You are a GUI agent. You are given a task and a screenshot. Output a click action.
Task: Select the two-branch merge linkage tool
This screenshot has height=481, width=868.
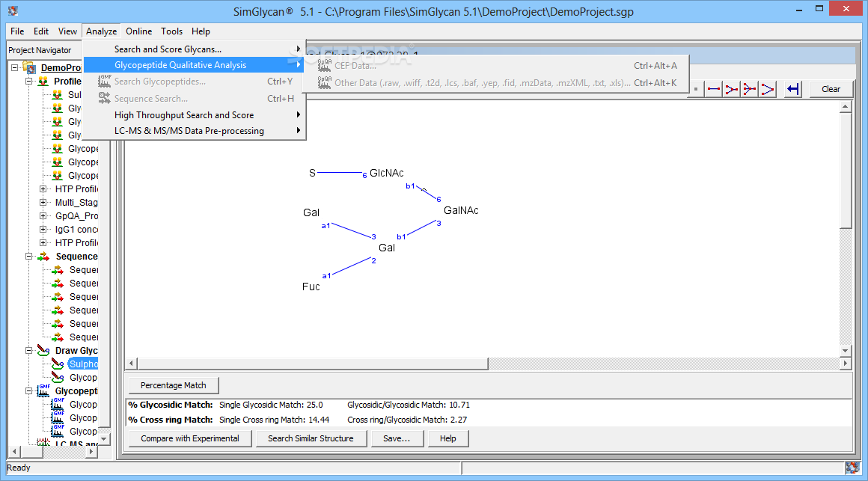[x=731, y=89]
